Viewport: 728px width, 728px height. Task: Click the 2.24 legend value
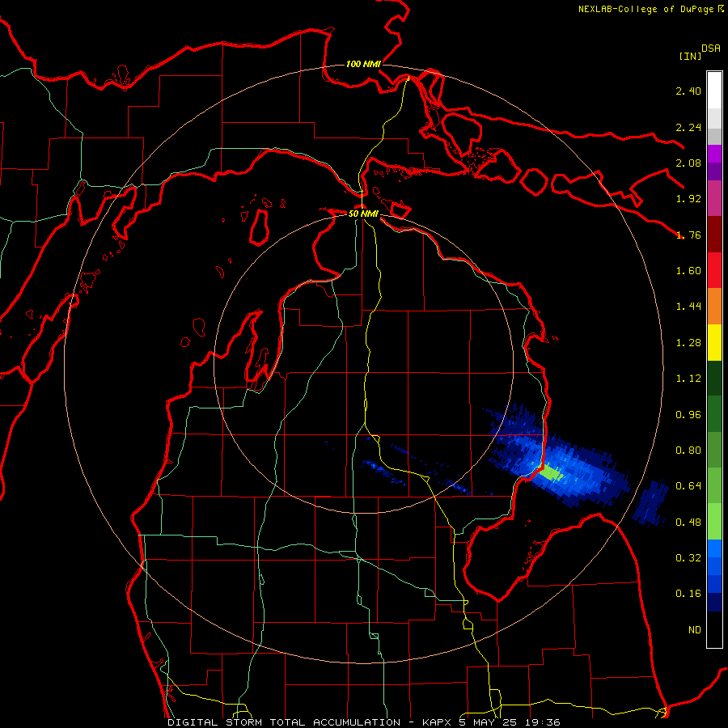click(688, 127)
